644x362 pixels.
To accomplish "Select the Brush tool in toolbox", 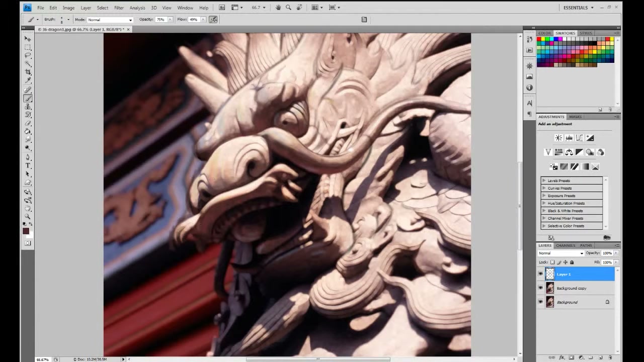I will pyautogui.click(x=28, y=99).
